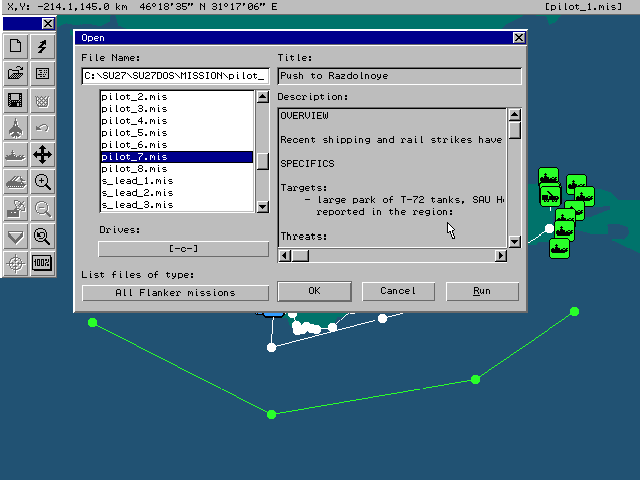Click the lightning bolt toolbar icon

(x=43, y=45)
